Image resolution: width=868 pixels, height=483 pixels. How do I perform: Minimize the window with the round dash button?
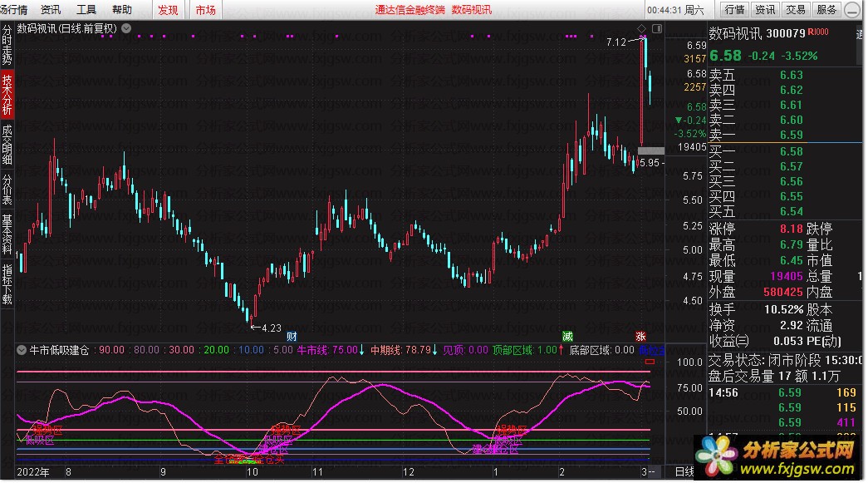coord(852,10)
